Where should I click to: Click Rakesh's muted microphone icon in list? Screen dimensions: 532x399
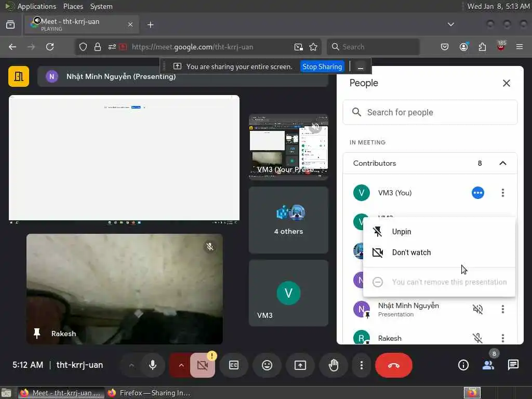(478, 338)
